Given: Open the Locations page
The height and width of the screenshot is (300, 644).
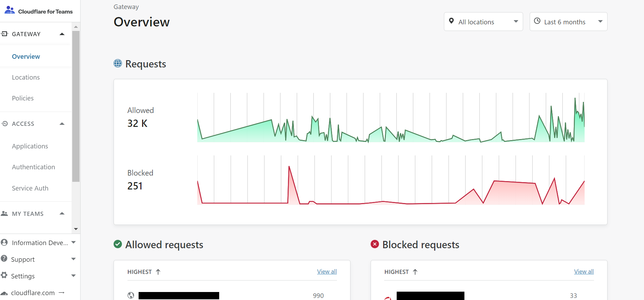Looking at the screenshot, I should (26, 77).
